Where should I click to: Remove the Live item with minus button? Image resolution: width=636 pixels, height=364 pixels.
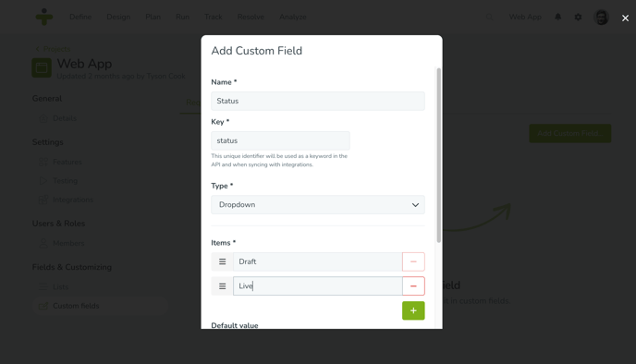pyautogui.click(x=413, y=286)
